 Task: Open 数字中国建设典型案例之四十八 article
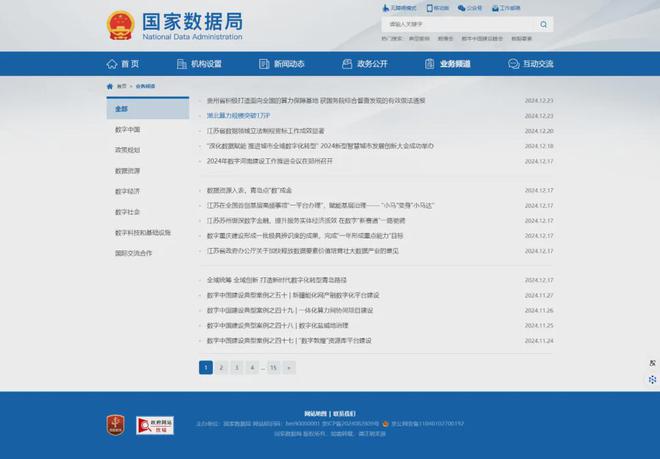point(277,326)
